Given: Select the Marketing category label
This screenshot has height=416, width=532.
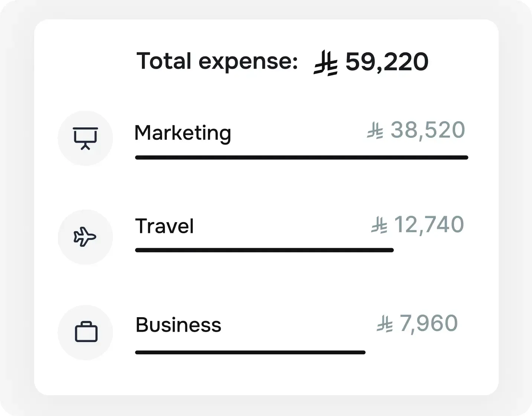Looking at the screenshot, I should 182,133.
